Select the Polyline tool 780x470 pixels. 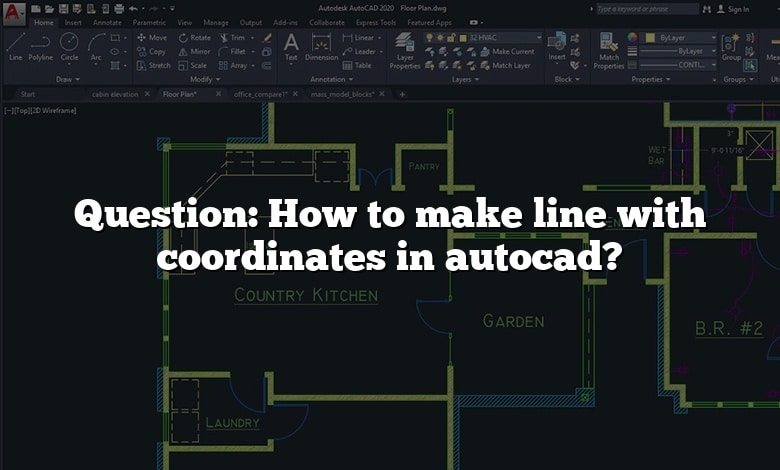pos(40,47)
